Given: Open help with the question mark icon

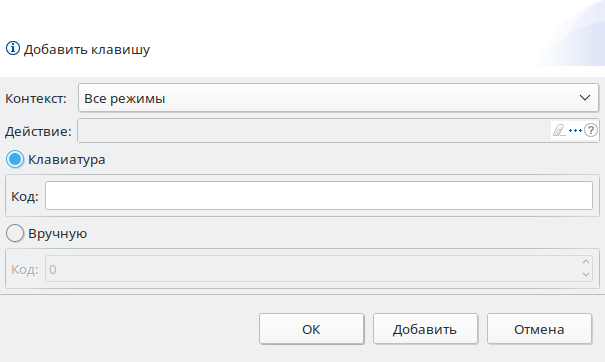Looking at the screenshot, I should 591,130.
